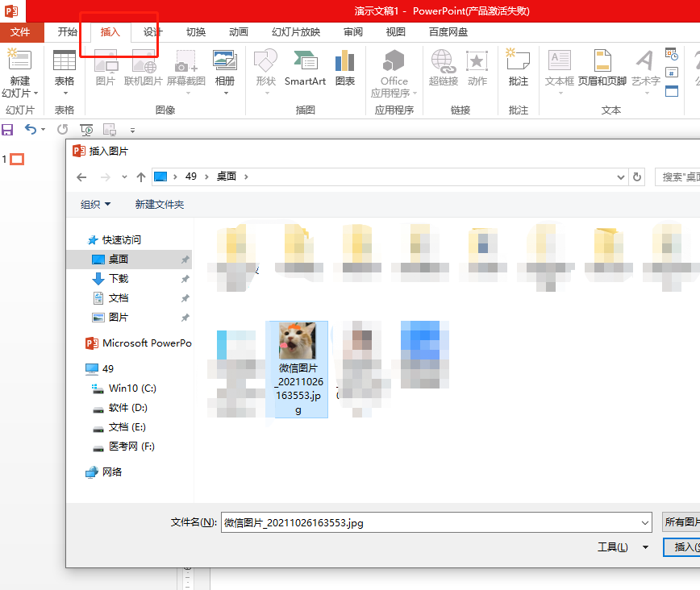Click the New Slide (新建幻灯片) icon
Viewport: 700px width, 590px height.
tap(19, 60)
